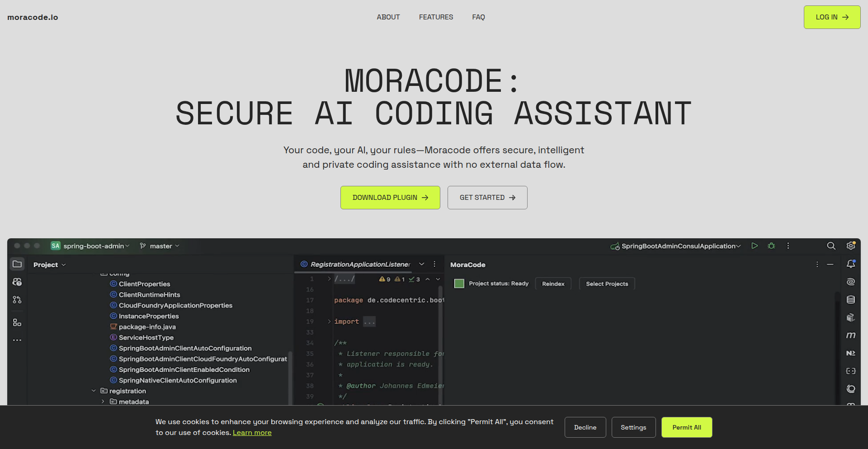Screen dimensions: 868x449
Task: Click the LOG IN button
Action: 832,17
